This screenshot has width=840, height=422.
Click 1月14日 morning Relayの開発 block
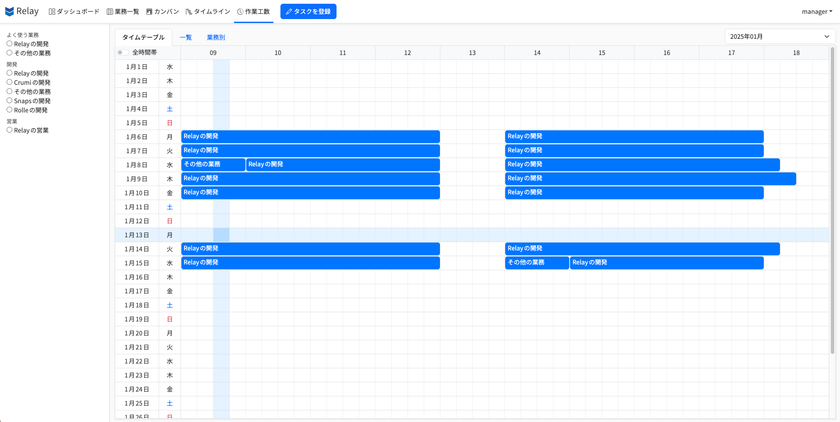[x=310, y=248]
